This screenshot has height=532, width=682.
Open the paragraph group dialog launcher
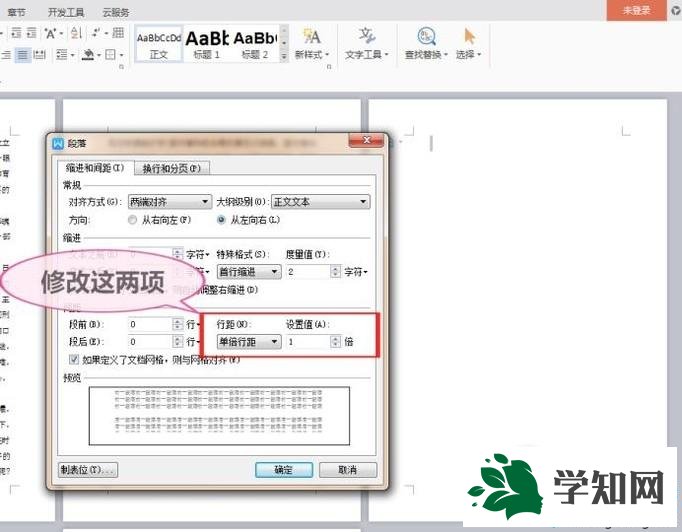(x=121, y=67)
